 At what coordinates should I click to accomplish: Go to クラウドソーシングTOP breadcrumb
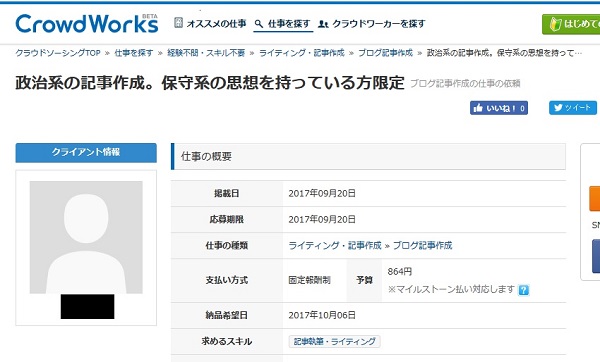coord(58,53)
